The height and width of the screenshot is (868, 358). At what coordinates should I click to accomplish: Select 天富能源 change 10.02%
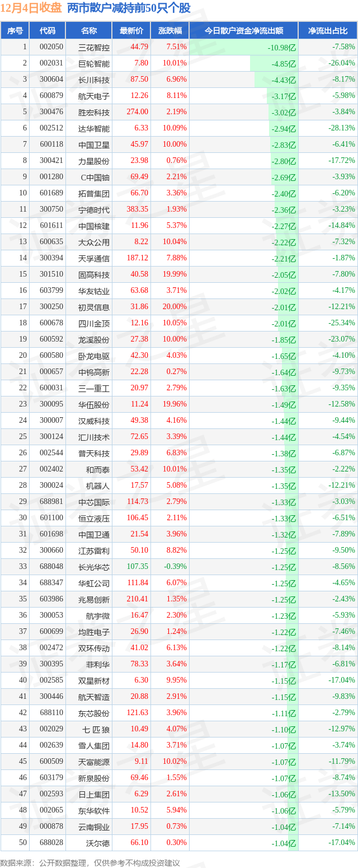(176, 762)
